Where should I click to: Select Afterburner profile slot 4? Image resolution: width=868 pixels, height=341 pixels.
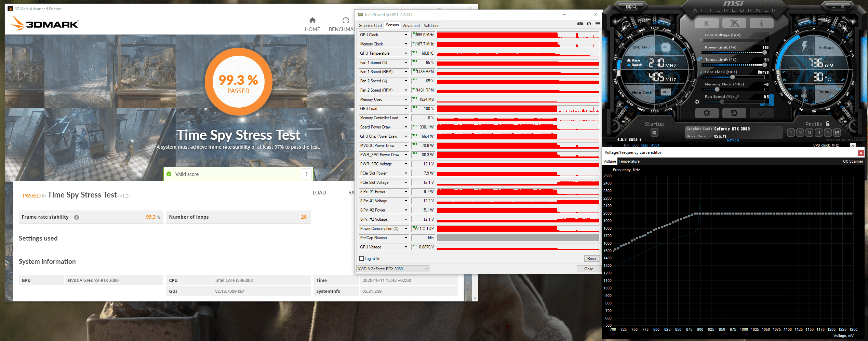point(818,133)
